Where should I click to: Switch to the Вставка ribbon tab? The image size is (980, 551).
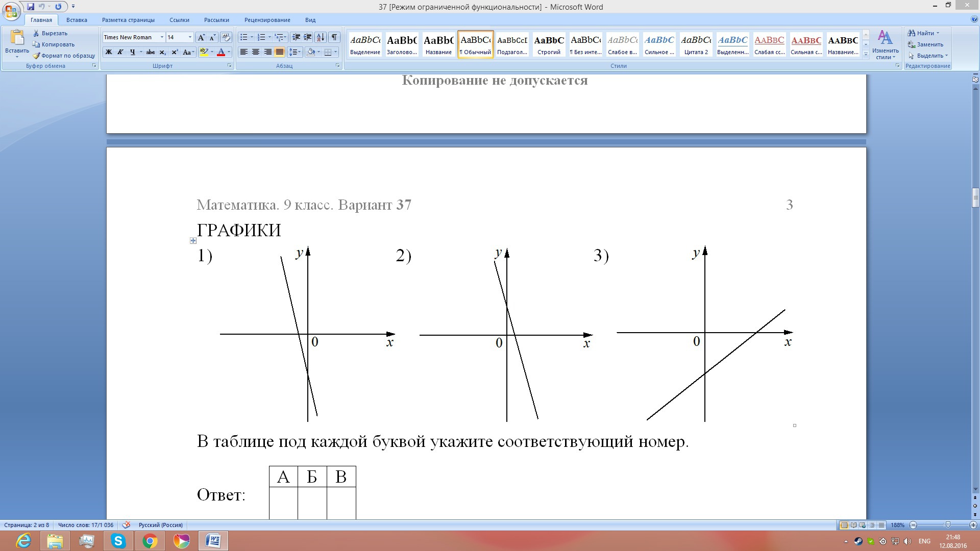point(77,20)
